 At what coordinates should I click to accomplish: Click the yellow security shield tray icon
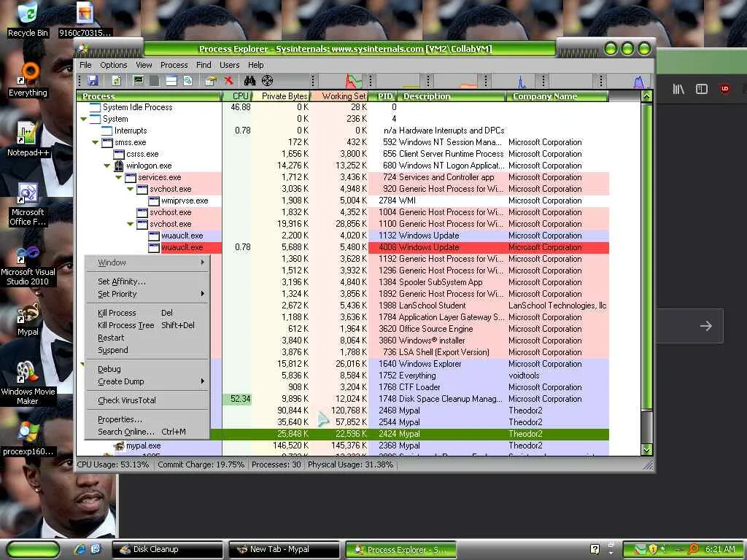tap(653, 549)
